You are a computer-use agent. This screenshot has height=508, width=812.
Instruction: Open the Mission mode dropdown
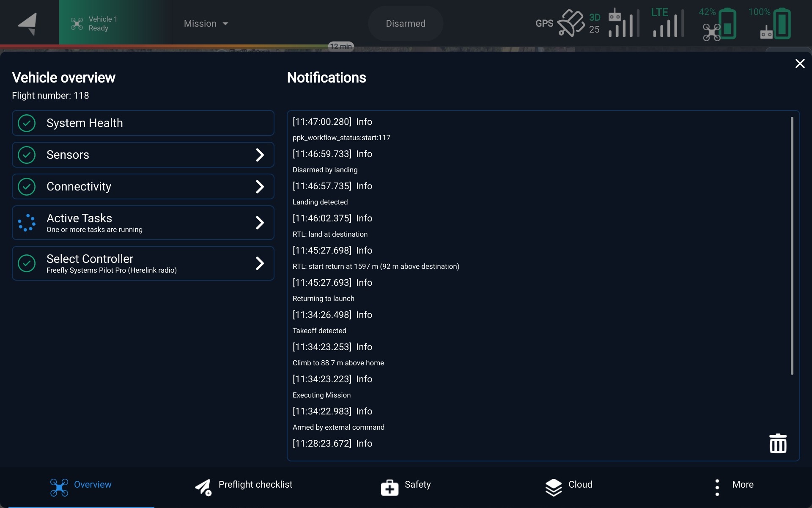coord(206,24)
